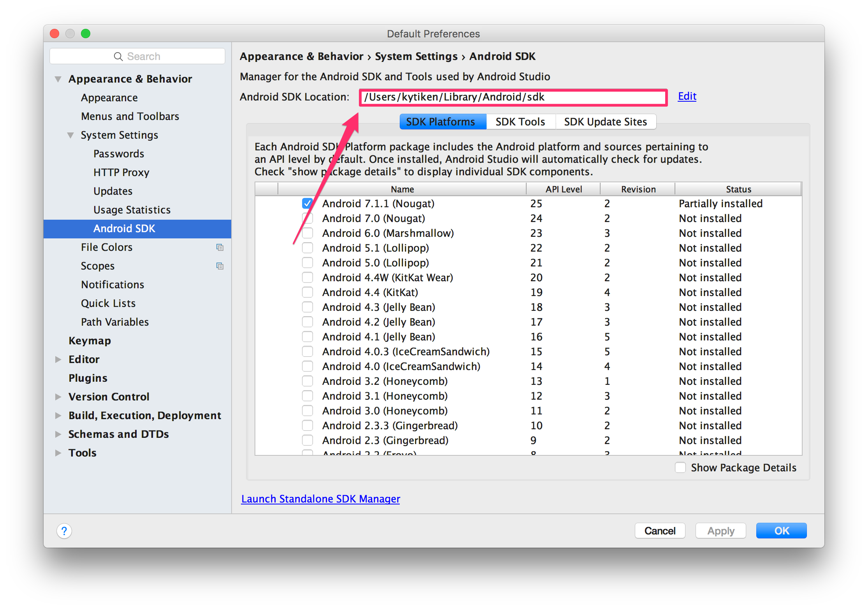Collapse the Appearance & Behavior section
868x610 pixels.
point(58,79)
